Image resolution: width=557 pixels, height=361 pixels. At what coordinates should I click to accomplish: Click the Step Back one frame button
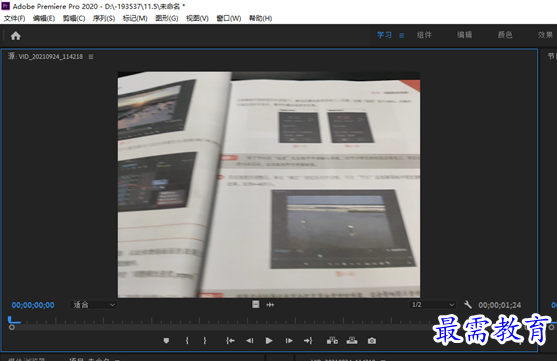(x=250, y=341)
